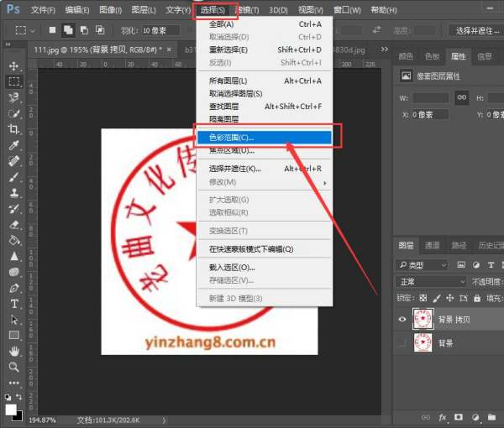The height and width of the screenshot is (428, 504).
Task: Select the Crop tool
Action: 14,129
